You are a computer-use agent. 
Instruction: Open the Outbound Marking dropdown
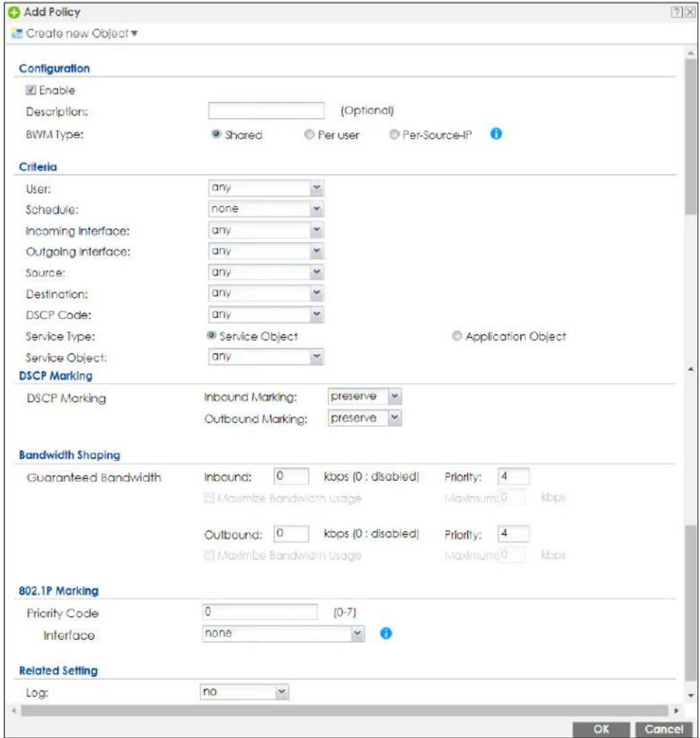tap(364, 418)
